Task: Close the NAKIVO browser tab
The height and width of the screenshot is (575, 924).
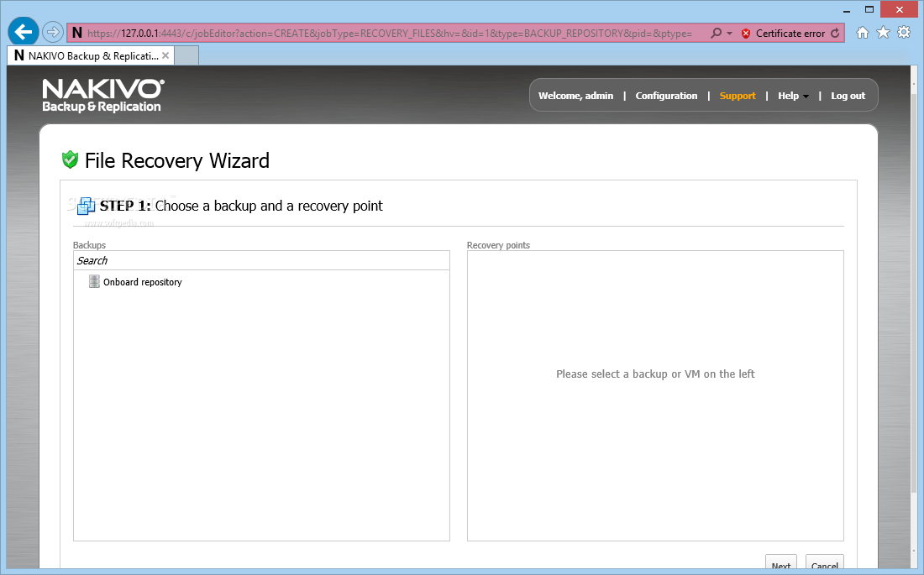Action: click(165, 55)
